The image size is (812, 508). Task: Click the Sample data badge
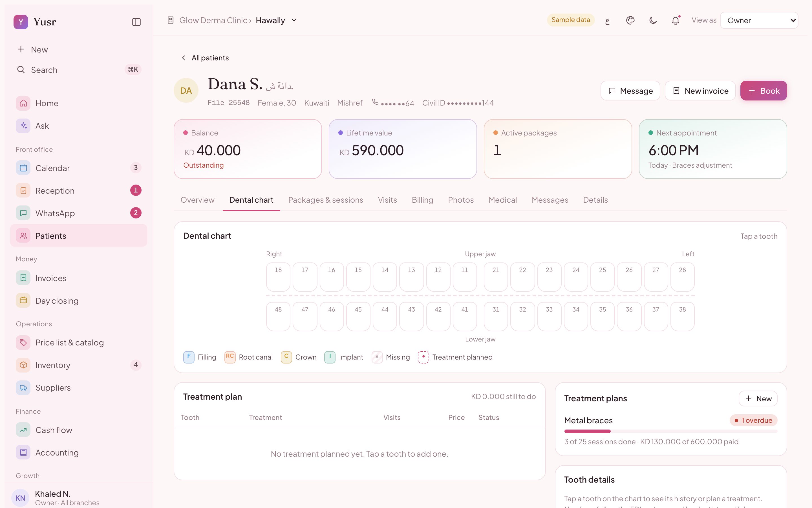pyautogui.click(x=570, y=20)
